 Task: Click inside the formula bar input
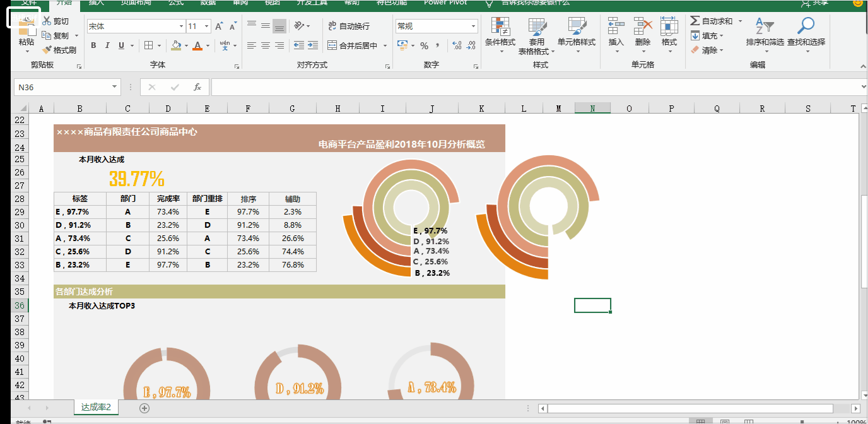point(535,87)
